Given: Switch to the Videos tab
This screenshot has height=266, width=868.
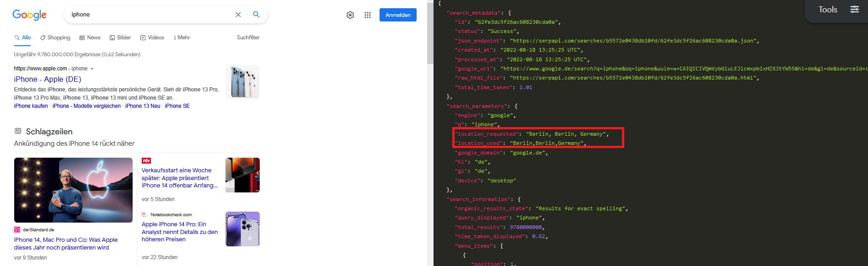Looking at the screenshot, I should [x=152, y=37].
